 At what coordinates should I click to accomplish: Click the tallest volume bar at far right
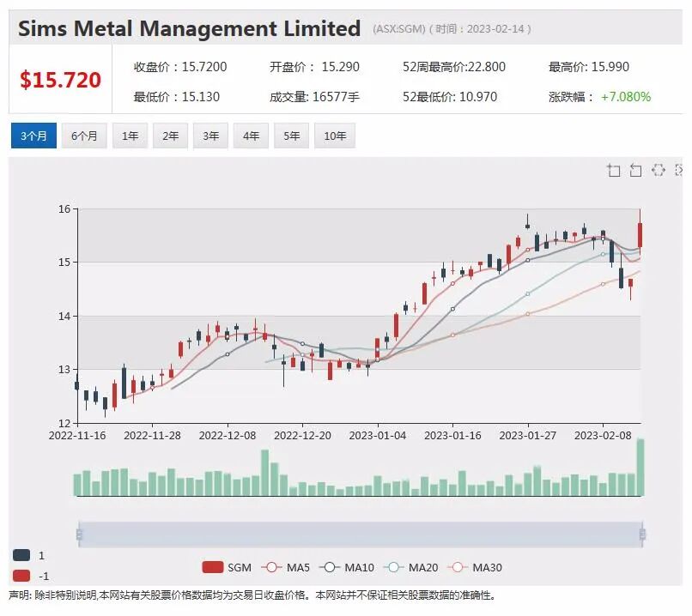640,468
